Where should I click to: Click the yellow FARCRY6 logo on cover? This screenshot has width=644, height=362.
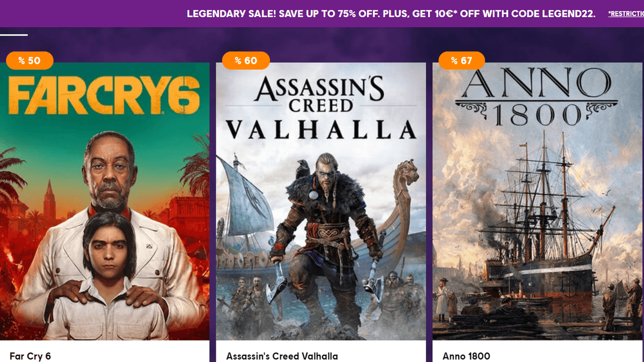[105, 97]
